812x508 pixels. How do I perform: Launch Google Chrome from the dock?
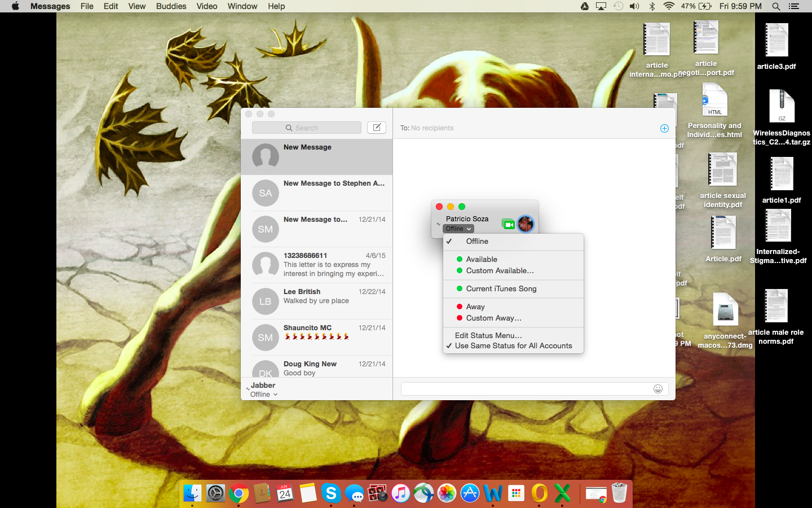click(239, 493)
